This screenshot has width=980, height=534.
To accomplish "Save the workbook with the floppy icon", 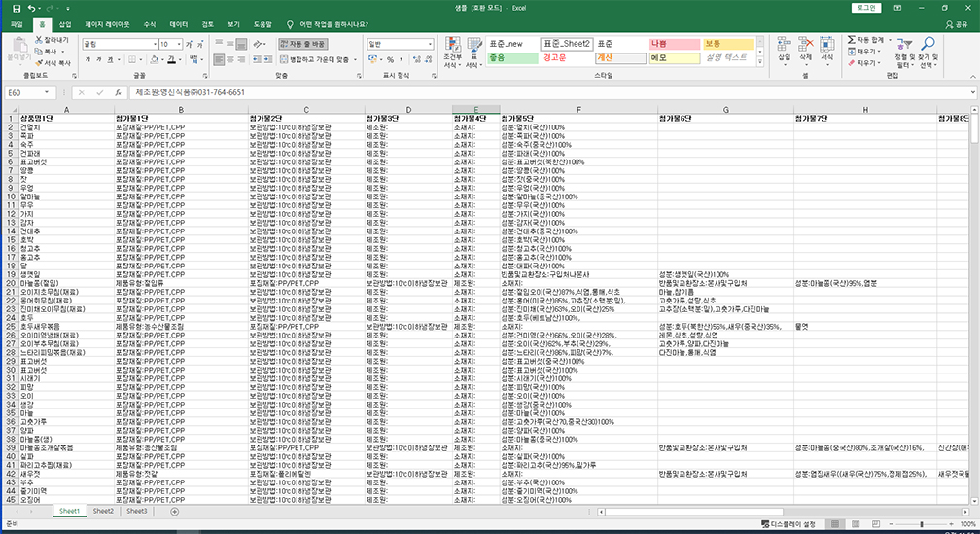I will point(17,8).
